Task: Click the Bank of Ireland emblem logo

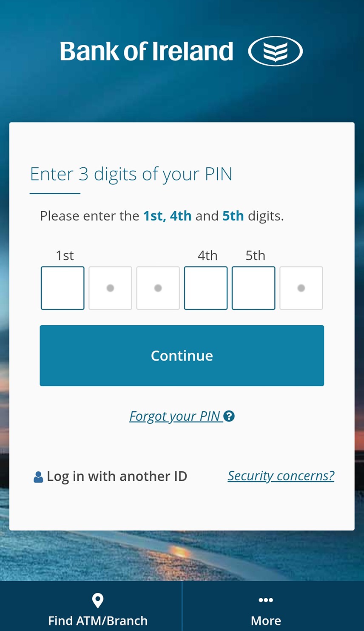Action: pos(275,52)
